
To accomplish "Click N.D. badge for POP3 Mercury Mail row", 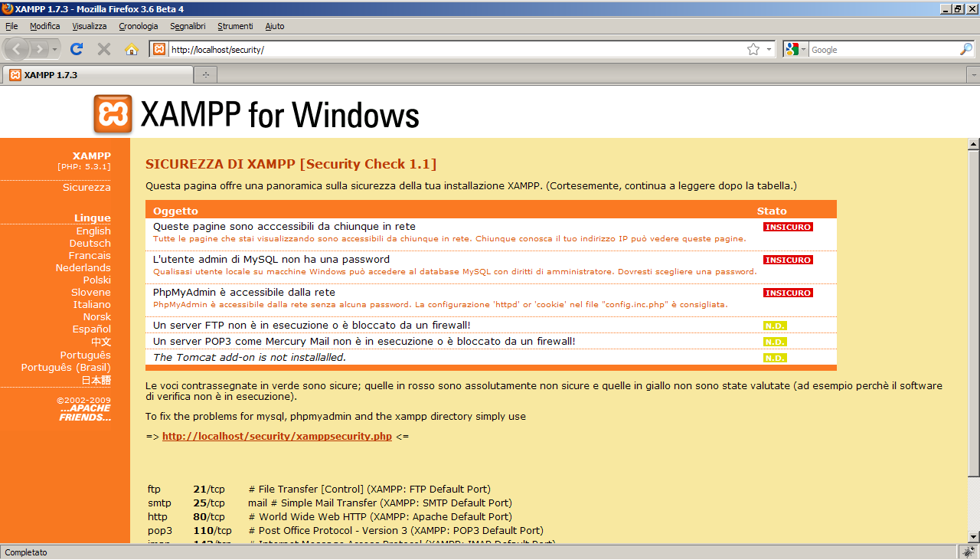I will pyautogui.click(x=775, y=342).
